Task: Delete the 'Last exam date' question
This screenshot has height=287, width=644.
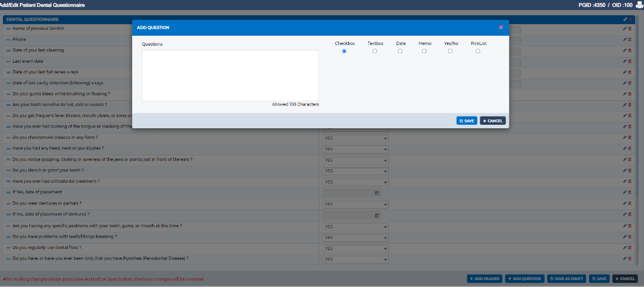Action: 630,61
